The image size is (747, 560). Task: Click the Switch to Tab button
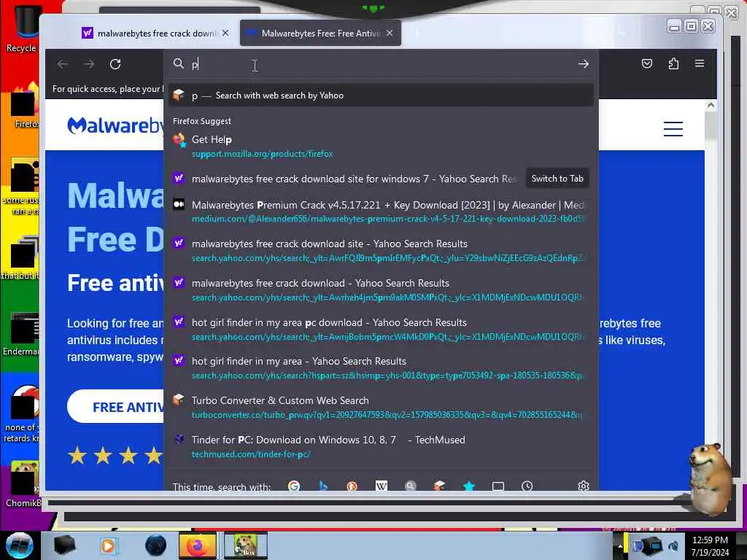557,179
